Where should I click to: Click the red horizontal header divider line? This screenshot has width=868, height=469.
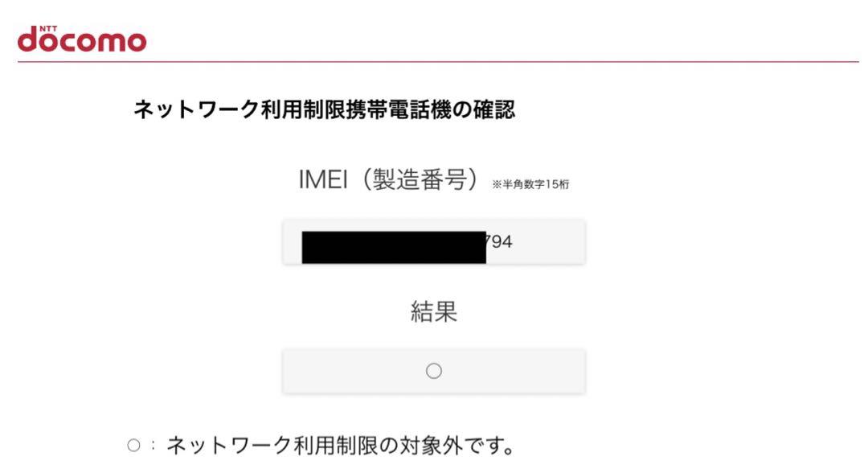pyautogui.click(x=439, y=61)
